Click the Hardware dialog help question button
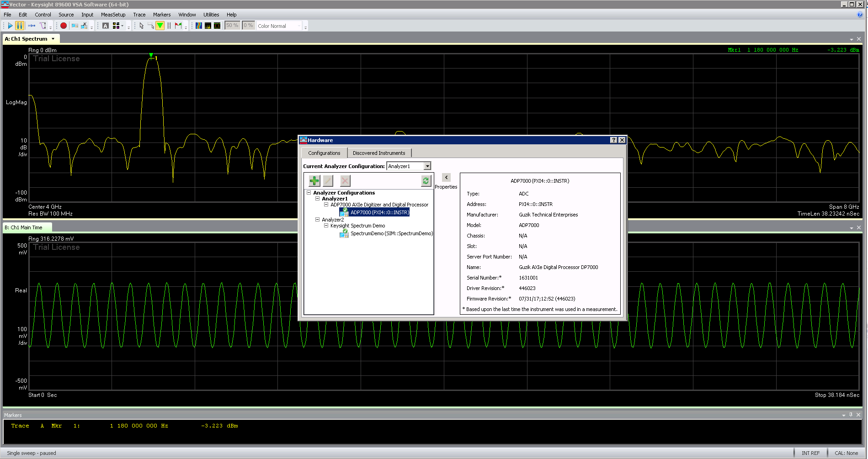 pyautogui.click(x=613, y=140)
